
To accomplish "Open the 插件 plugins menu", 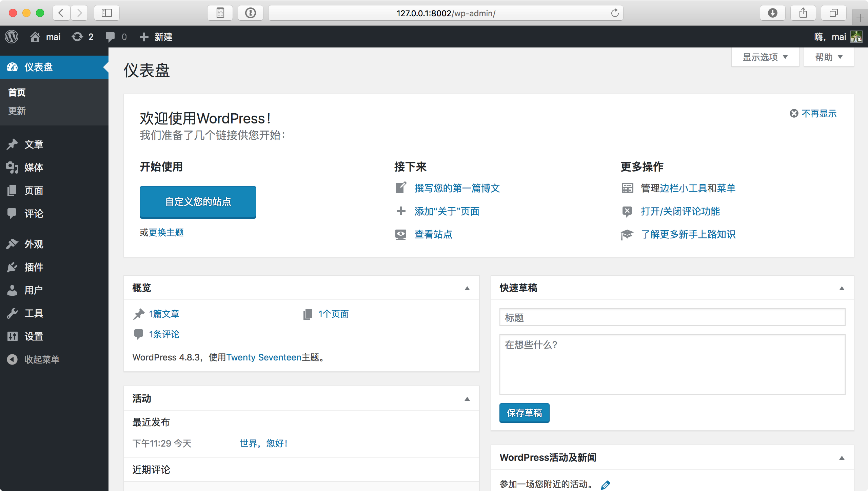I will pos(33,267).
